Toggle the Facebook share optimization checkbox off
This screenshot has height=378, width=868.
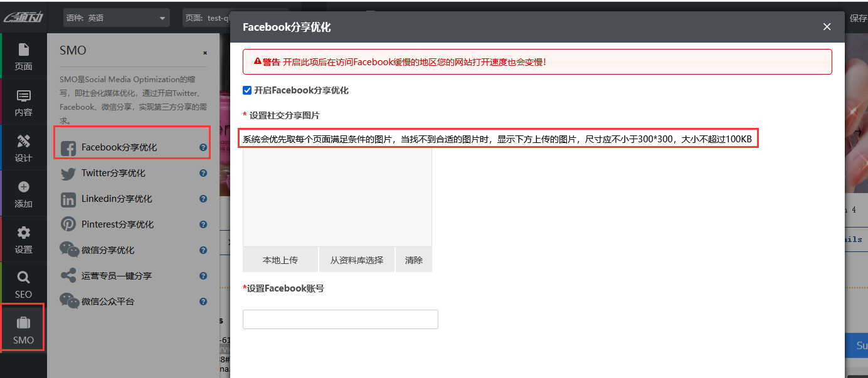[x=247, y=90]
